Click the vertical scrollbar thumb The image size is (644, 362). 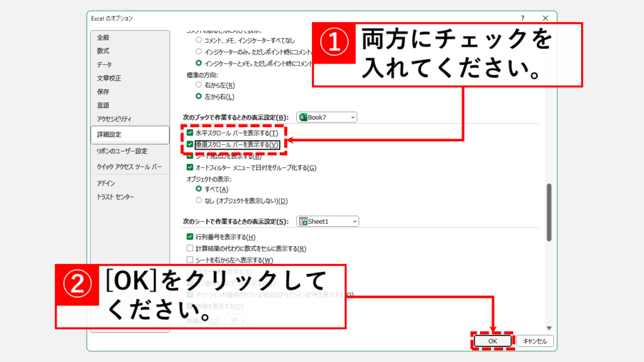point(549,212)
